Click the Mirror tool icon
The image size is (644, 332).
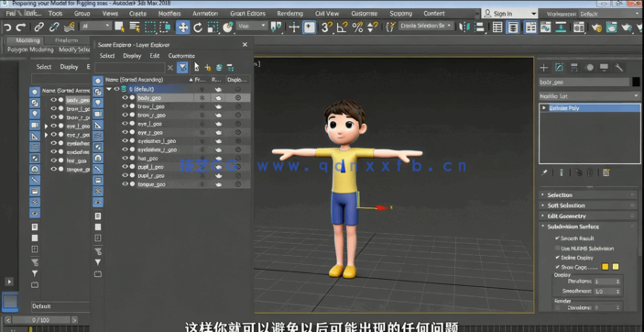464,28
